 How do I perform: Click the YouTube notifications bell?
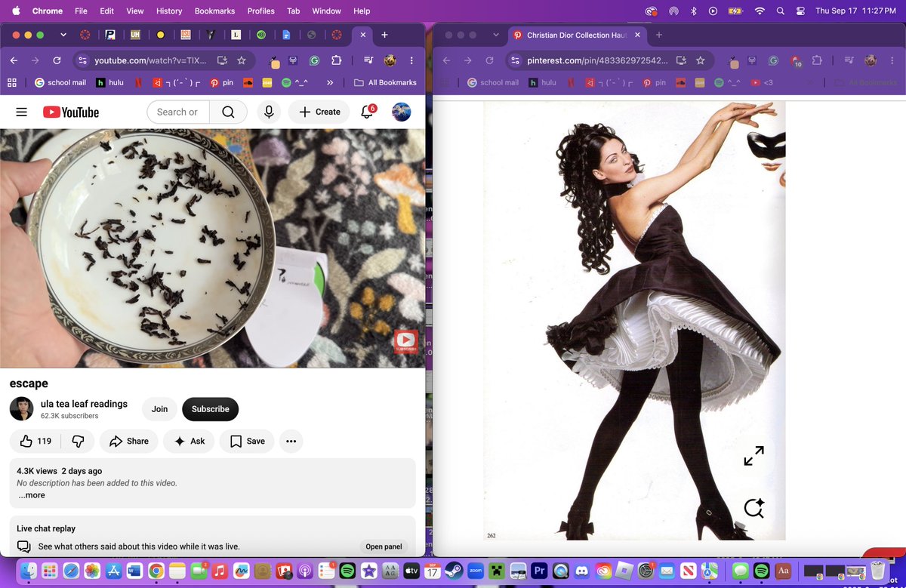pyautogui.click(x=367, y=112)
